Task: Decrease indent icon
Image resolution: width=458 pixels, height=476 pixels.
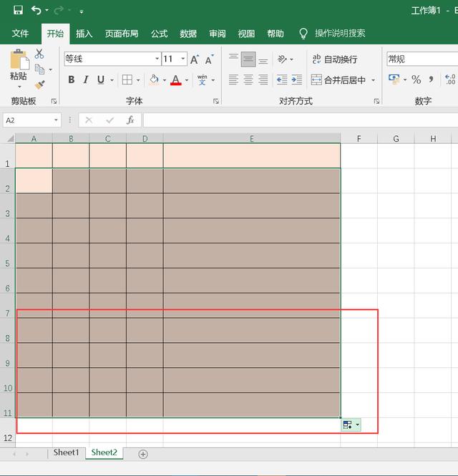Action: pyautogui.click(x=282, y=80)
